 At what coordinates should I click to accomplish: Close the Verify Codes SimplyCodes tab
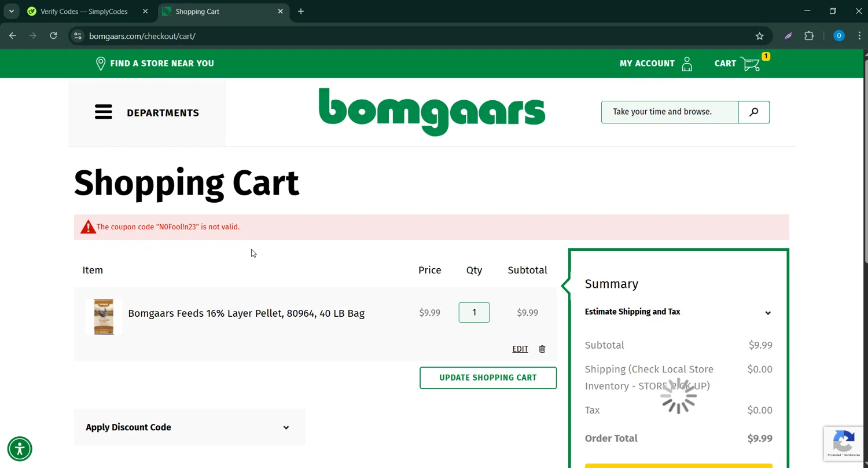tap(145, 11)
